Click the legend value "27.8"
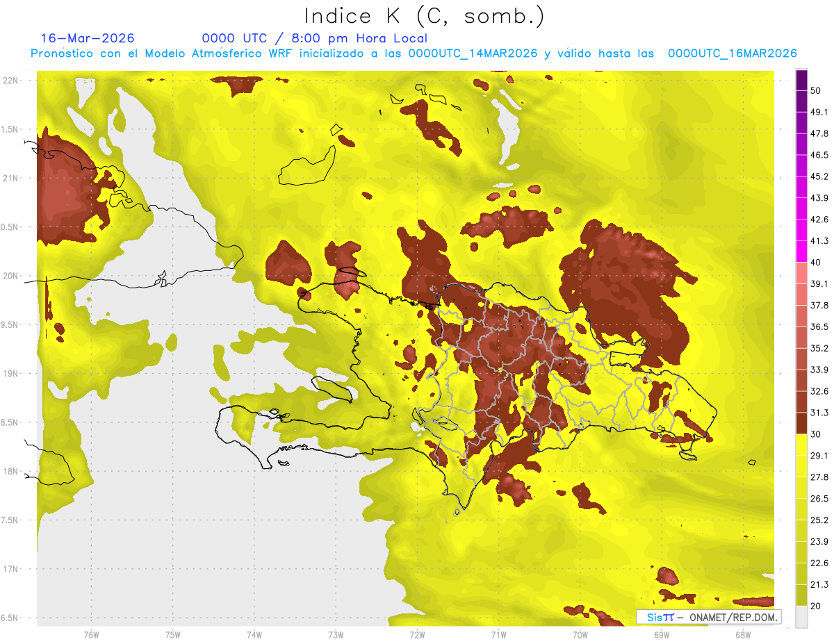The height and width of the screenshot is (644, 834). [x=819, y=477]
